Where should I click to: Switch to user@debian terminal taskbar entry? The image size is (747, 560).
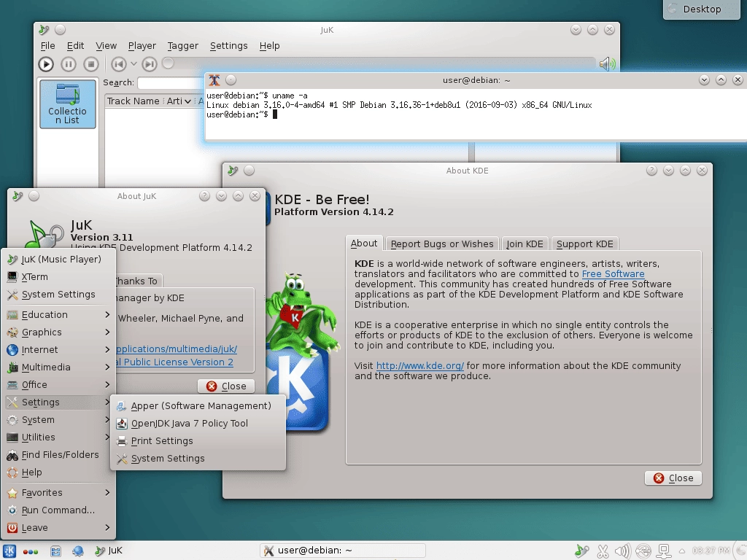click(343, 551)
